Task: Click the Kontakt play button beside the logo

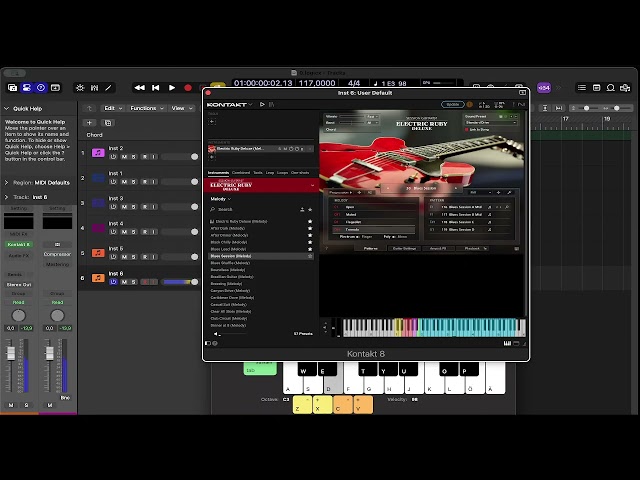Action: click(262, 104)
